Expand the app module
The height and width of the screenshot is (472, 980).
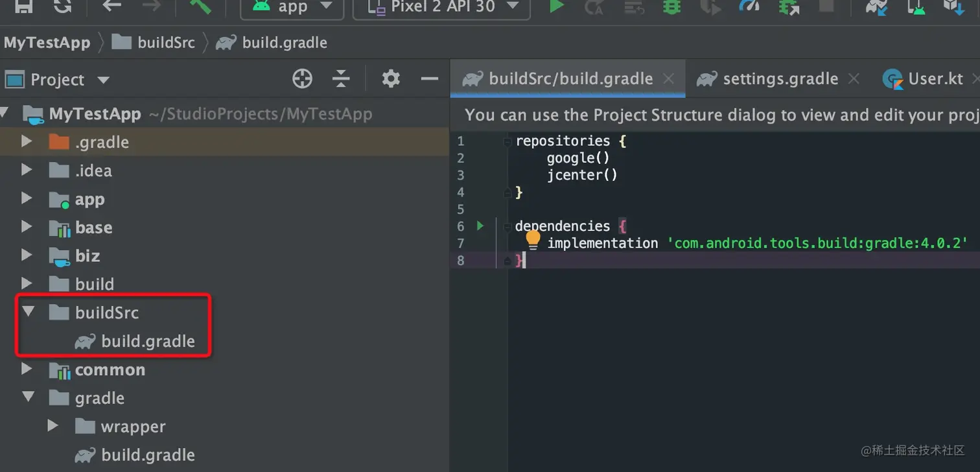click(x=27, y=198)
